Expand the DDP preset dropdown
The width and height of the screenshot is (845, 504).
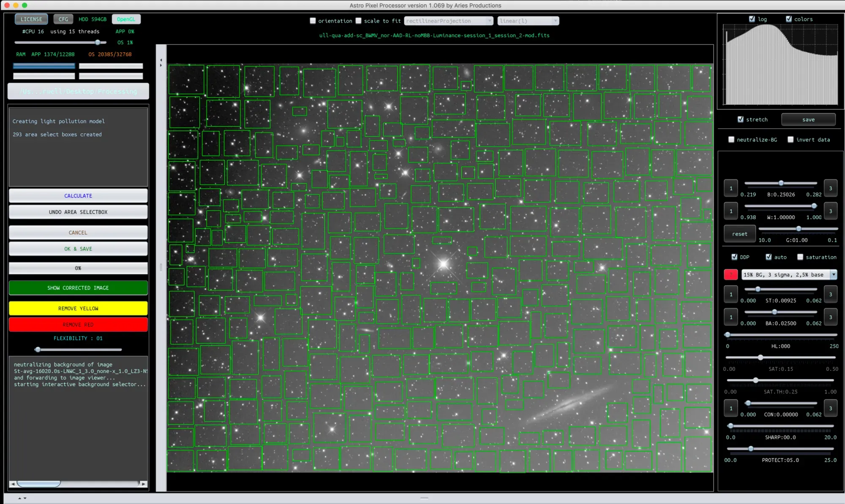[833, 275]
